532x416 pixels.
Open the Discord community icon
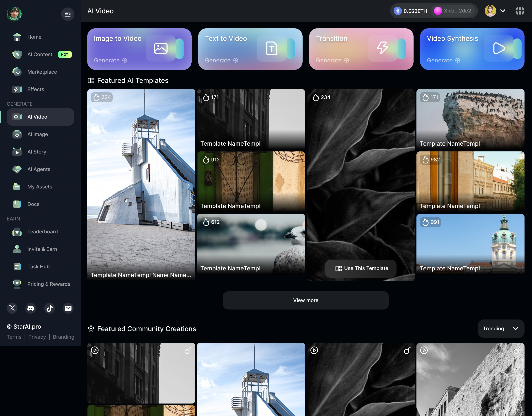[31, 308]
